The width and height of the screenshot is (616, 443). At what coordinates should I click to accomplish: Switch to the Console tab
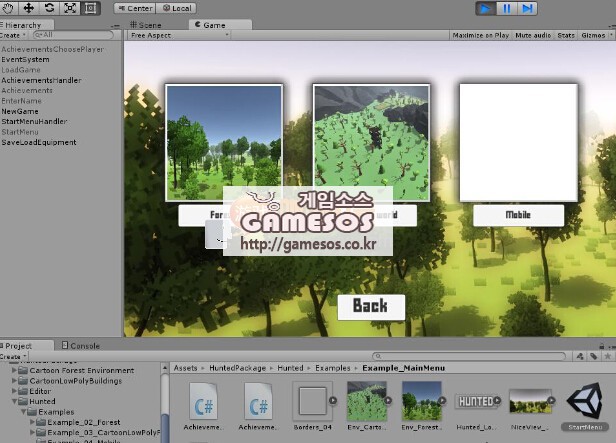(81, 346)
